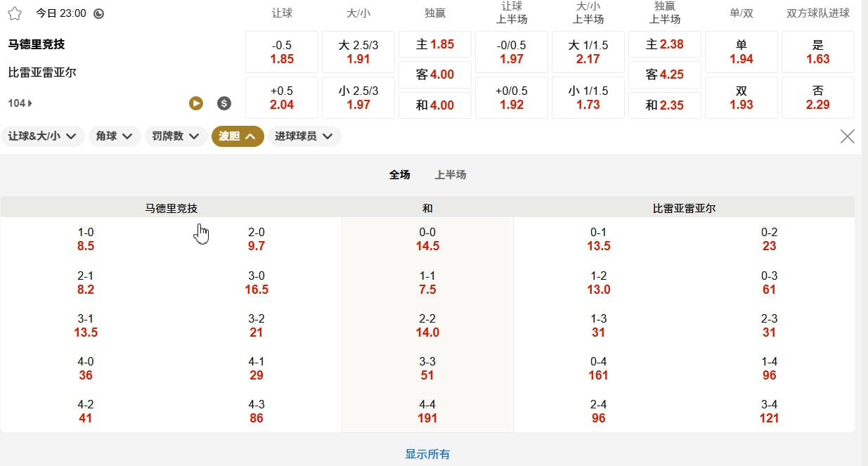Image resolution: width=868 pixels, height=466 pixels.
Task: Select 独赢 和 4.00
Action: 435,105
